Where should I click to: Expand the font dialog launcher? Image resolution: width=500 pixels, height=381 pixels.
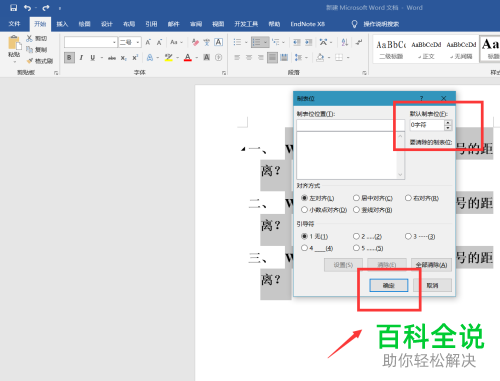224,73
